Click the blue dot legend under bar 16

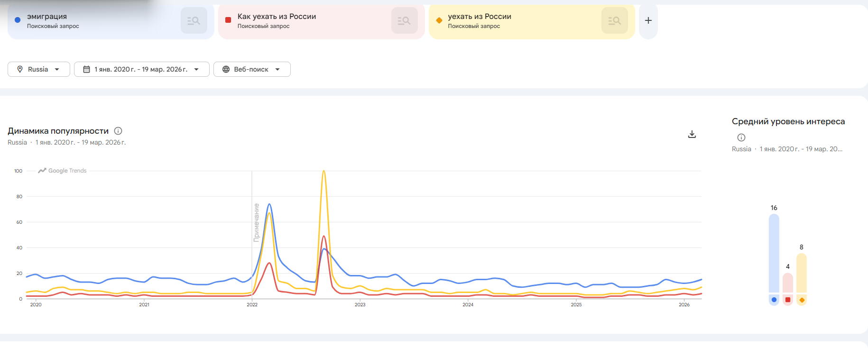coord(774,300)
